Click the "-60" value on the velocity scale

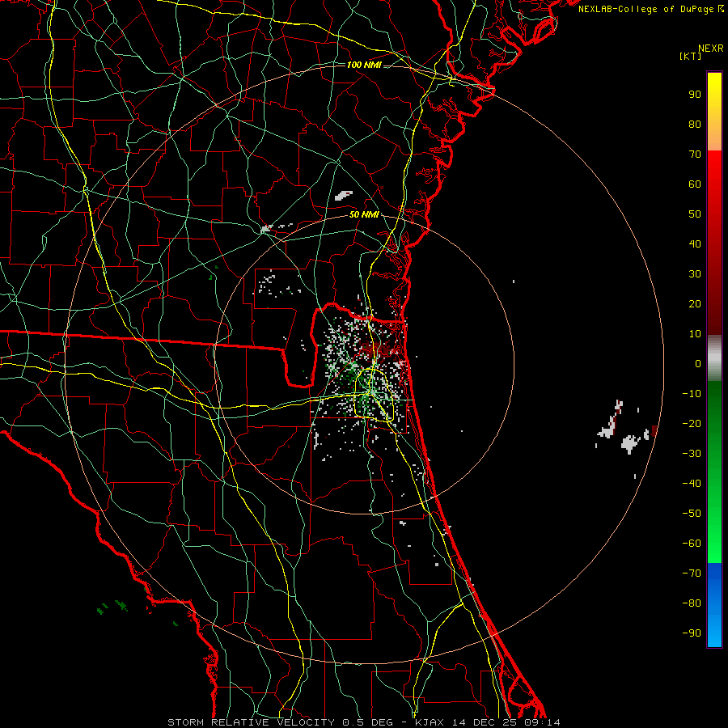(x=692, y=544)
